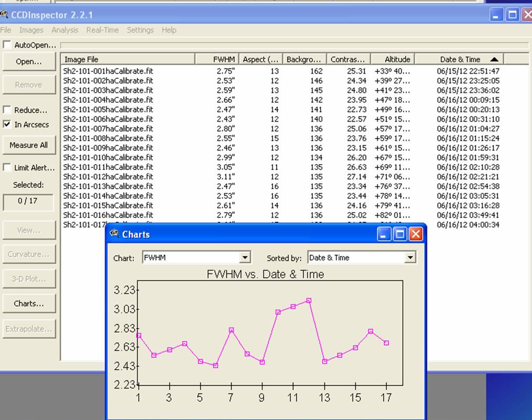Viewport: 532px width, 420px height.
Task: Click the Measure All button
Action: (x=29, y=145)
